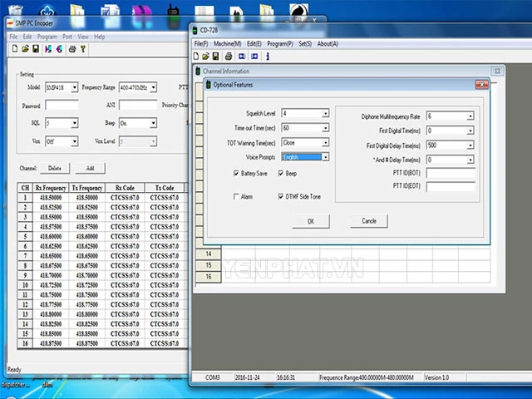
Task: Enable the Alarm checkbox
Action: coord(237,197)
